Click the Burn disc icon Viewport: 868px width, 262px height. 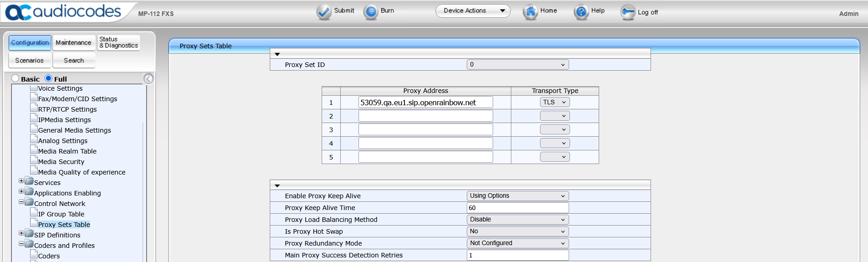[x=371, y=12]
